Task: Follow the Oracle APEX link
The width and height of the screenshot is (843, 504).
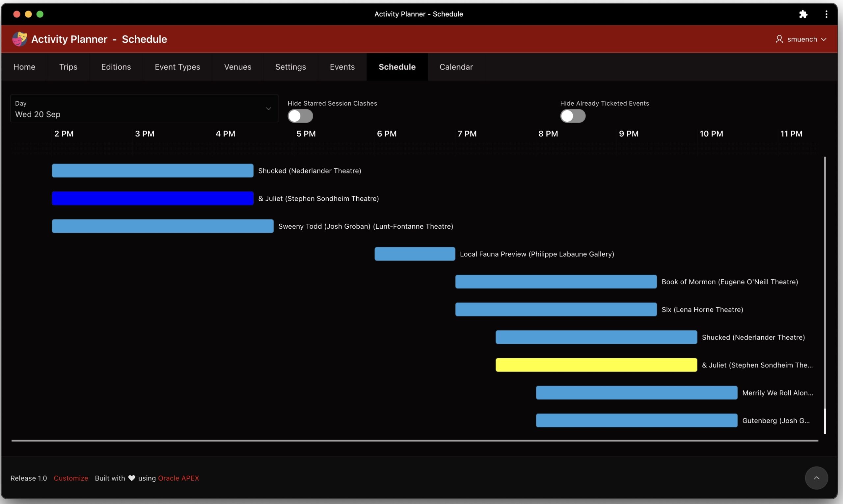Action: tap(179, 478)
